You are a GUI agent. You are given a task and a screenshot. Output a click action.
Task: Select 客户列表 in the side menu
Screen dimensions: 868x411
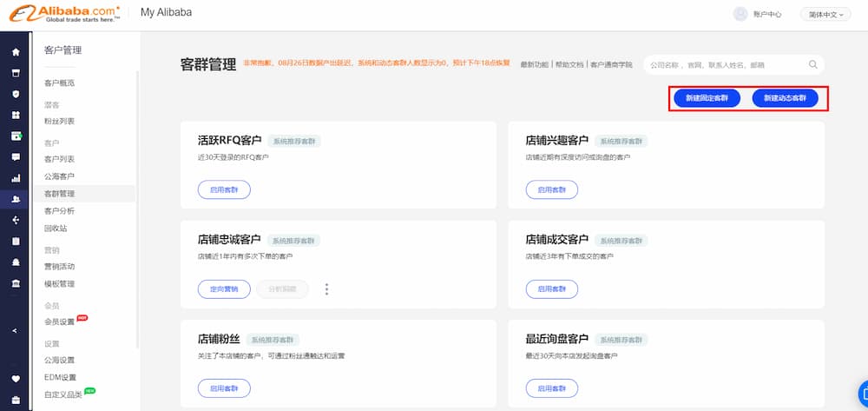click(59, 159)
